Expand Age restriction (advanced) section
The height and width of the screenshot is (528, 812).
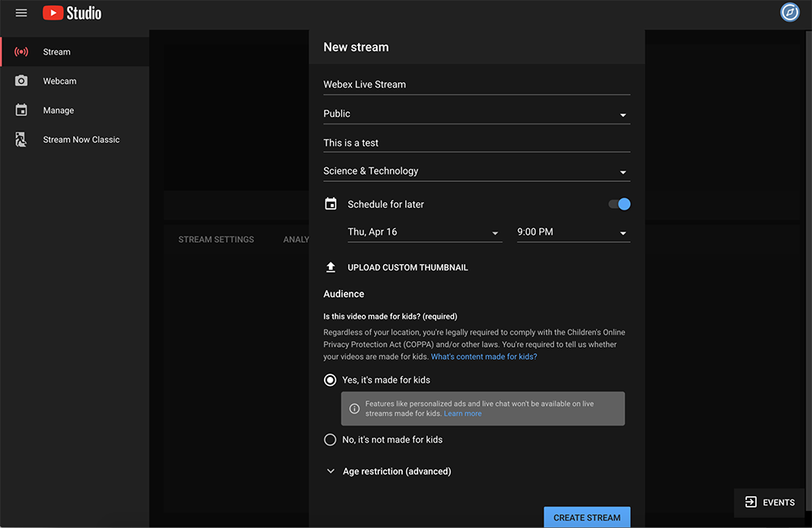[x=389, y=471]
